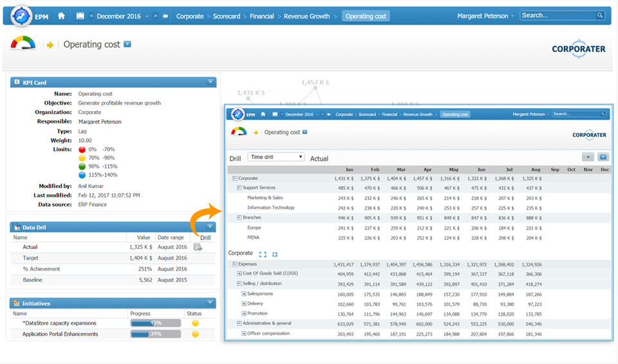The width and height of the screenshot is (618, 364).
Task: Click the gauge icon beside Operating cost title
Action: pyautogui.click(x=24, y=44)
